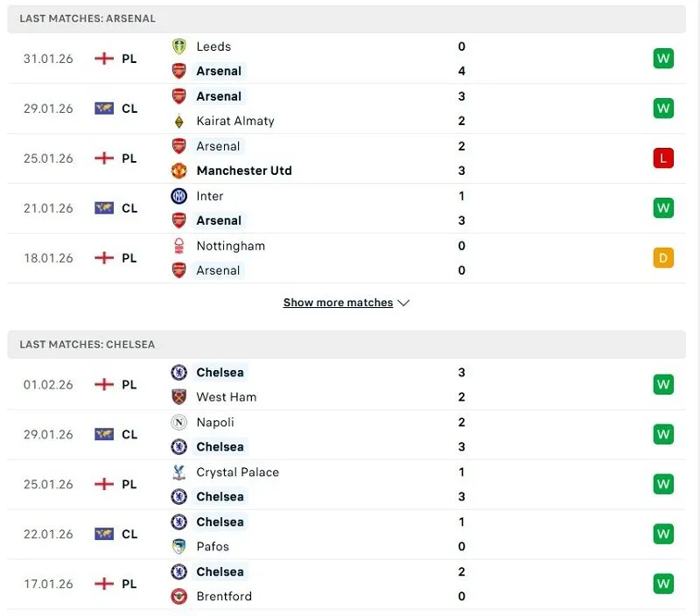The height and width of the screenshot is (616, 700).
Task: Open the Napoli vs Chelsea match row
Action: point(350,435)
